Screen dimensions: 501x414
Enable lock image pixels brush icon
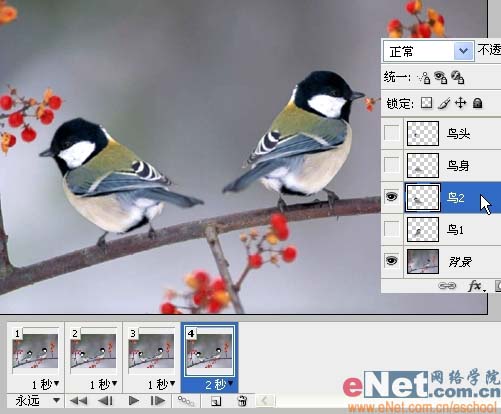pos(444,103)
